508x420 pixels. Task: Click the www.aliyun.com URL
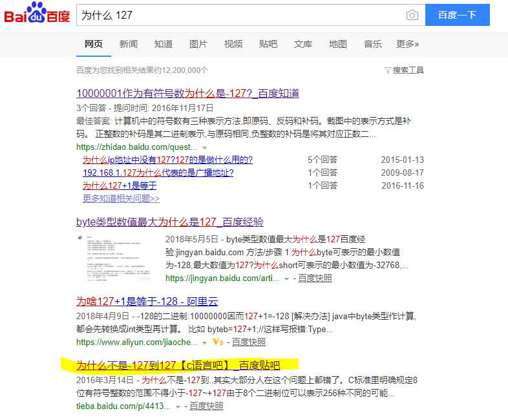[137, 342]
